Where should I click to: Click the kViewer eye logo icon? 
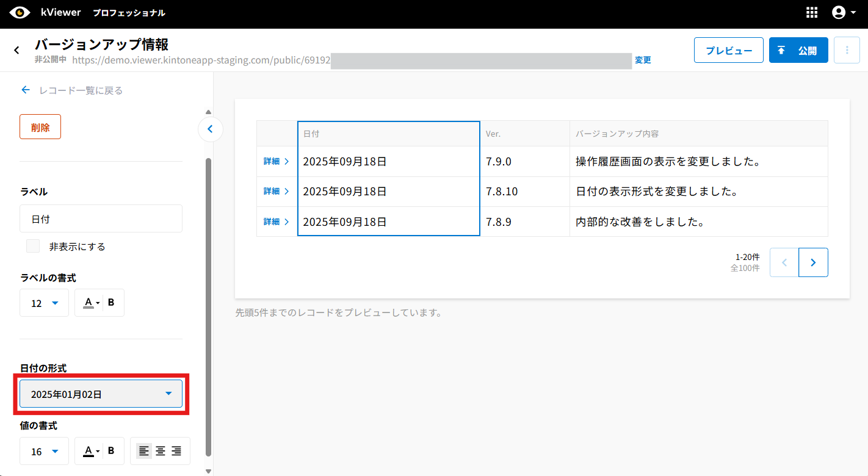[x=20, y=13]
